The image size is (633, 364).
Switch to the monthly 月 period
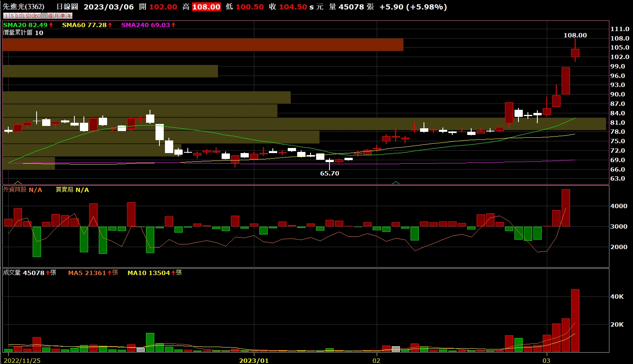tap(57, 16)
